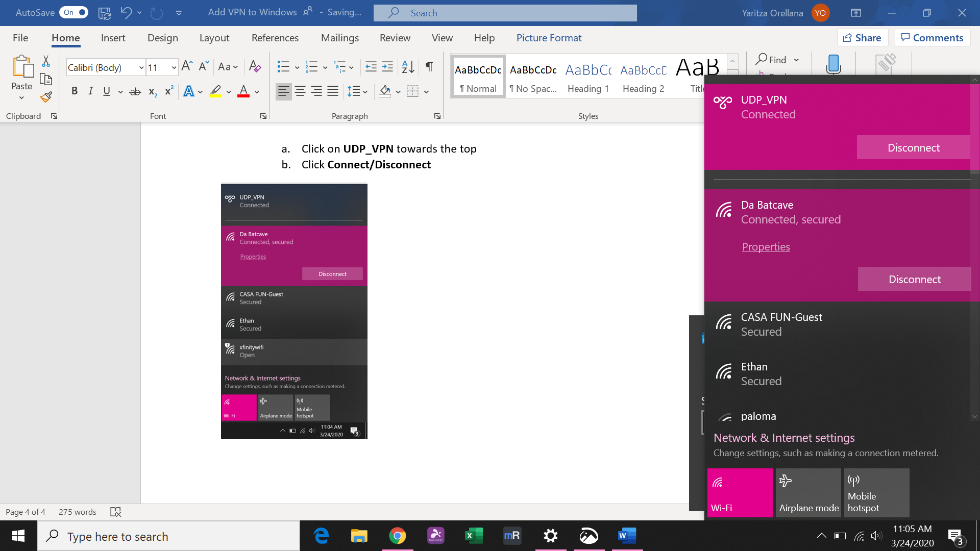Image resolution: width=980 pixels, height=551 pixels.
Task: Open Network & Internet settings link
Action: (x=783, y=438)
